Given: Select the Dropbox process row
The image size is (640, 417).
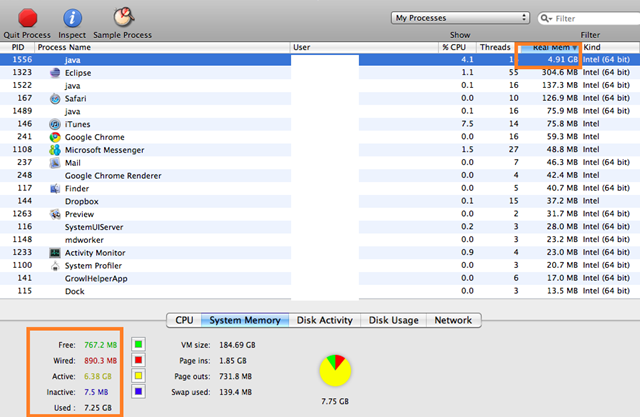Looking at the screenshot, I should [320, 201].
